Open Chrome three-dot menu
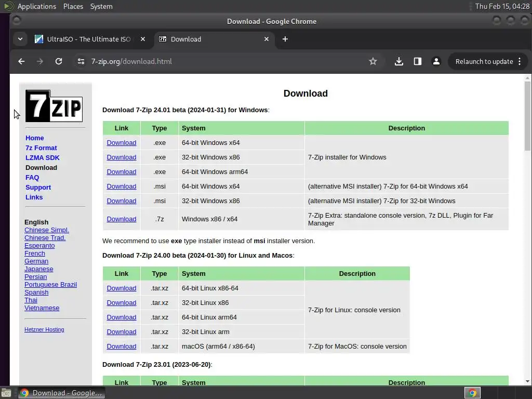 (x=520, y=61)
